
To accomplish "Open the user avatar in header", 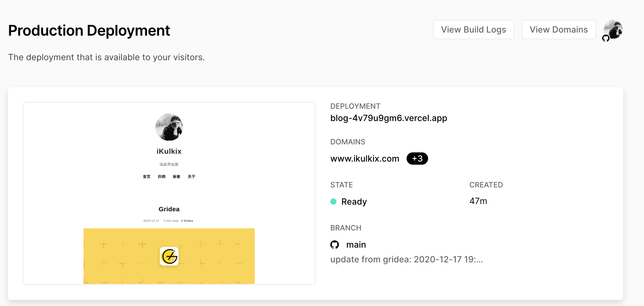I will [613, 29].
